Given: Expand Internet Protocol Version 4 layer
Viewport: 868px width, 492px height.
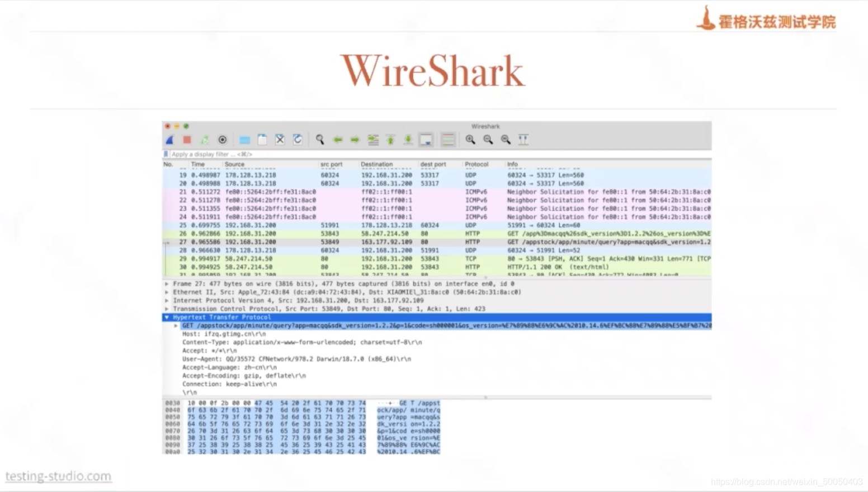Looking at the screenshot, I should coord(167,301).
